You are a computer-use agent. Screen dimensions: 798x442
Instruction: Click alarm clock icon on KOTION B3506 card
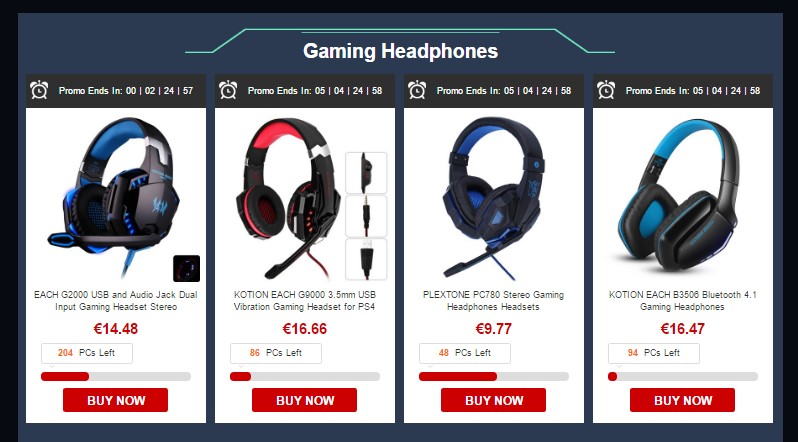click(606, 90)
